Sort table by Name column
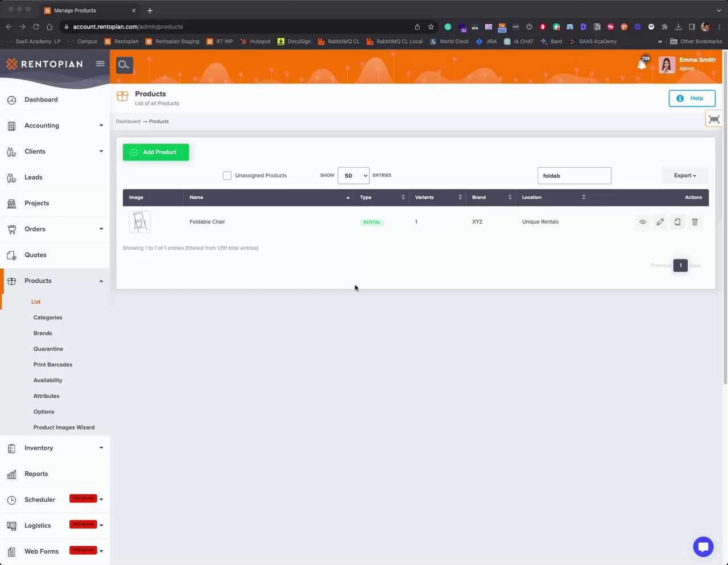 tap(268, 197)
